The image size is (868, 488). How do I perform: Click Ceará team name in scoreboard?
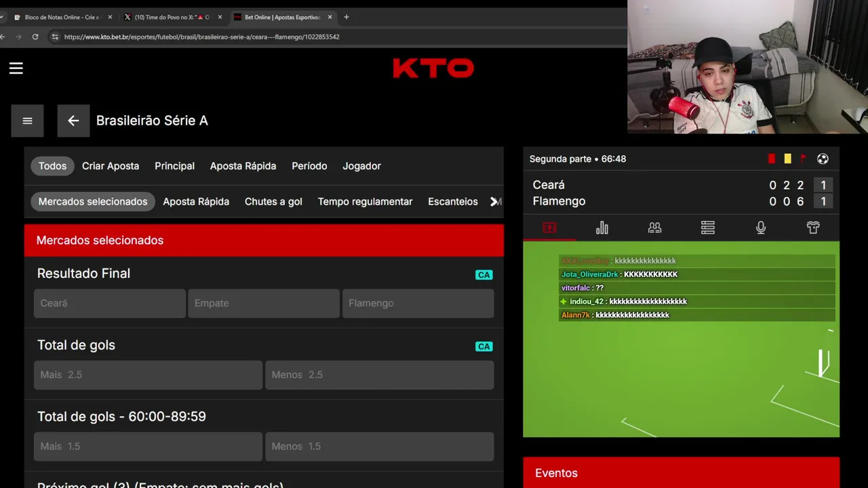pos(549,185)
